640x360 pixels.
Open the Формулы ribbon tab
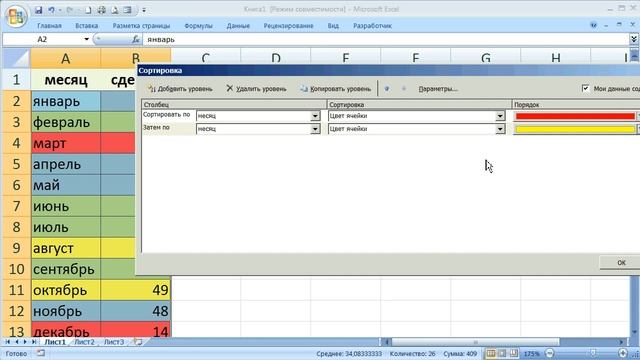pyautogui.click(x=198, y=26)
